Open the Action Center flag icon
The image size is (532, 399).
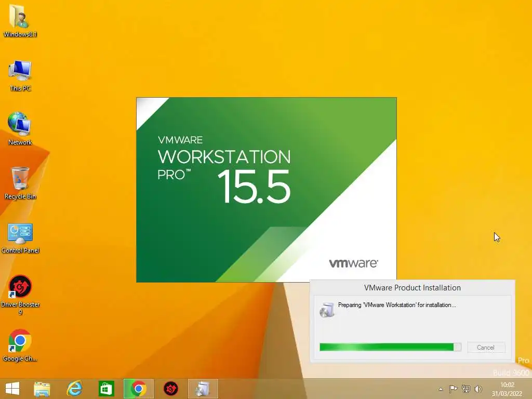(453, 389)
